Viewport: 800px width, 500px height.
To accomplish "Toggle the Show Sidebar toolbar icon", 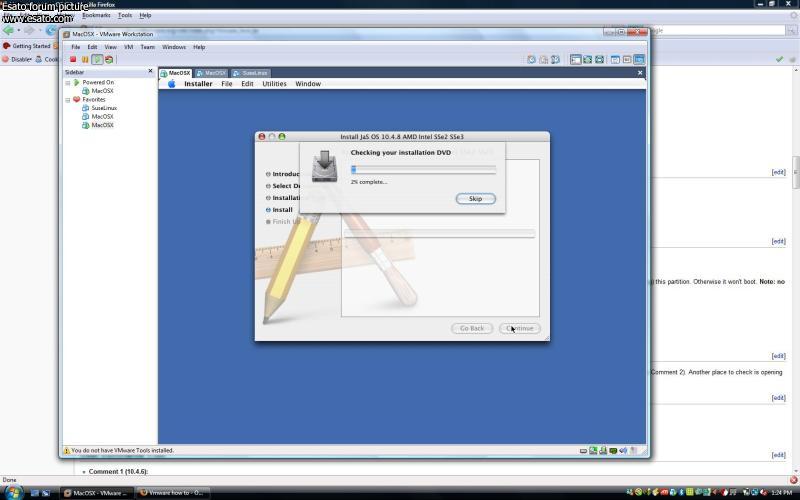I will [x=576, y=60].
